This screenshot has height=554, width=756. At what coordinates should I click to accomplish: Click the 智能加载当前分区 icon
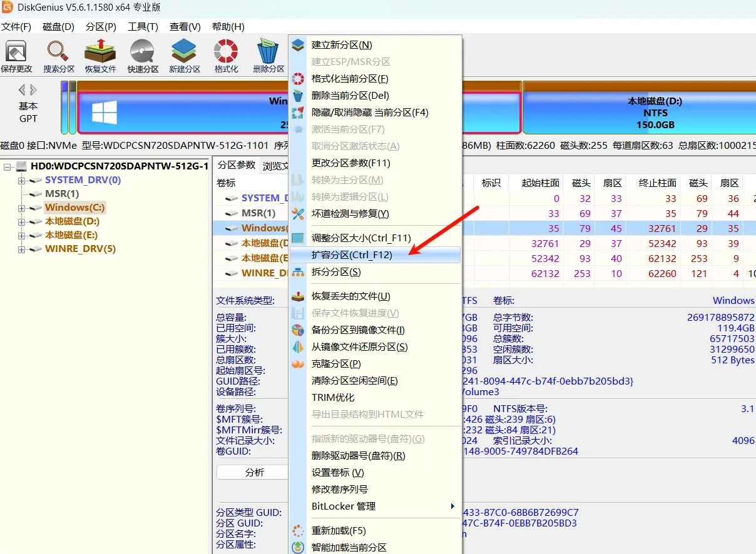point(299,548)
